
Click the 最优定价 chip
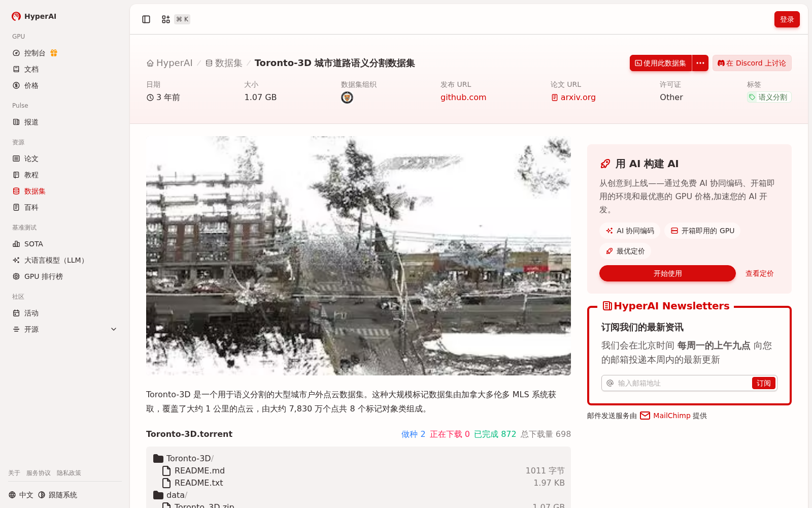click(x=625, y=251)
